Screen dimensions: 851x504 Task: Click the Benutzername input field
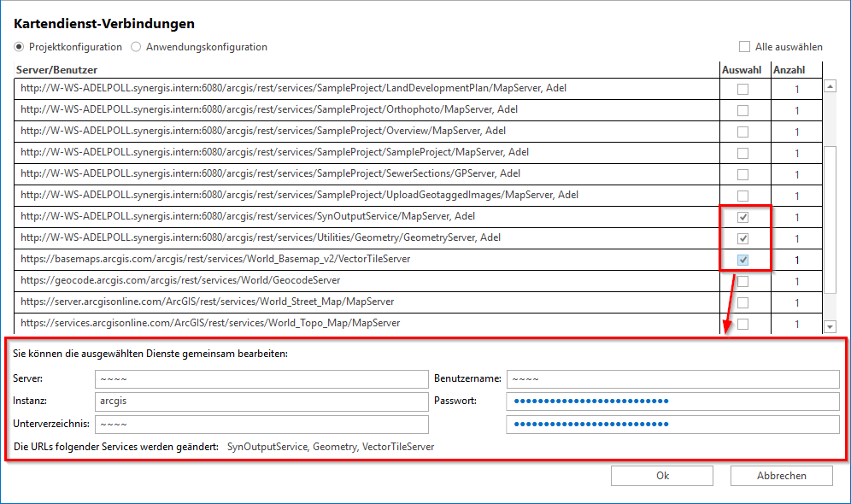pos(672,379)
